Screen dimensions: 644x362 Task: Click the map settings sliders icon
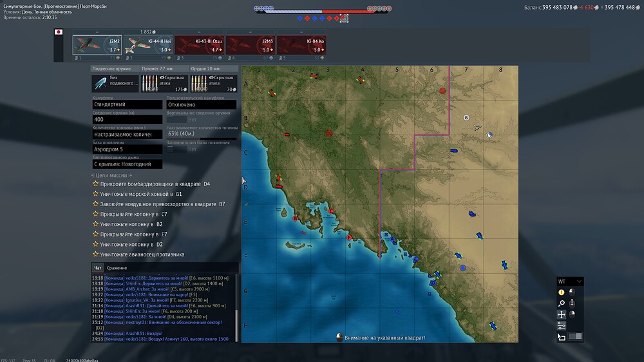(562, 325)
